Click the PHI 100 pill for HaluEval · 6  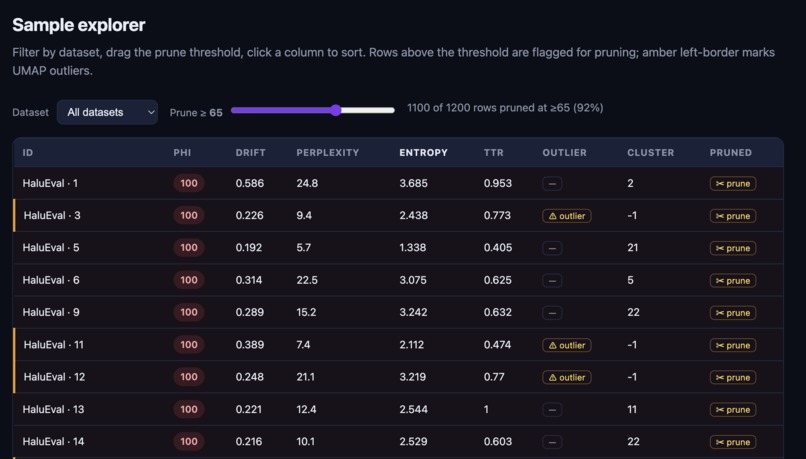pyautogui.click(x=189, y=280)
